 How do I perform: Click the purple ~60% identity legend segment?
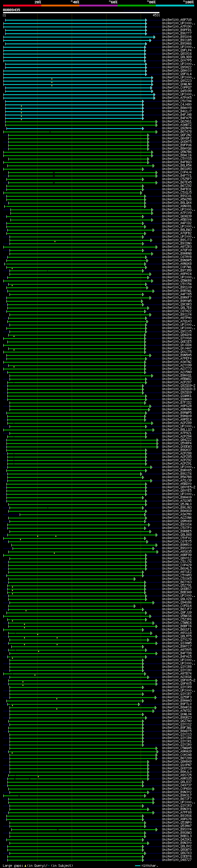[99, 6]
